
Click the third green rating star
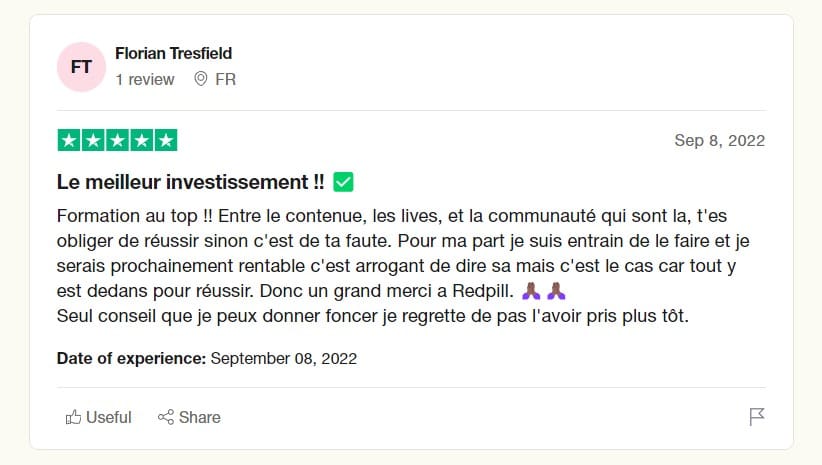point(117,140)
